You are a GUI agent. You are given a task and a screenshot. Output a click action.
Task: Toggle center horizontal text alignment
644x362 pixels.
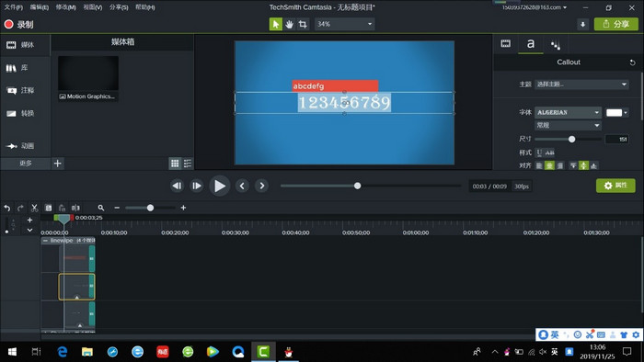point(549,165)
